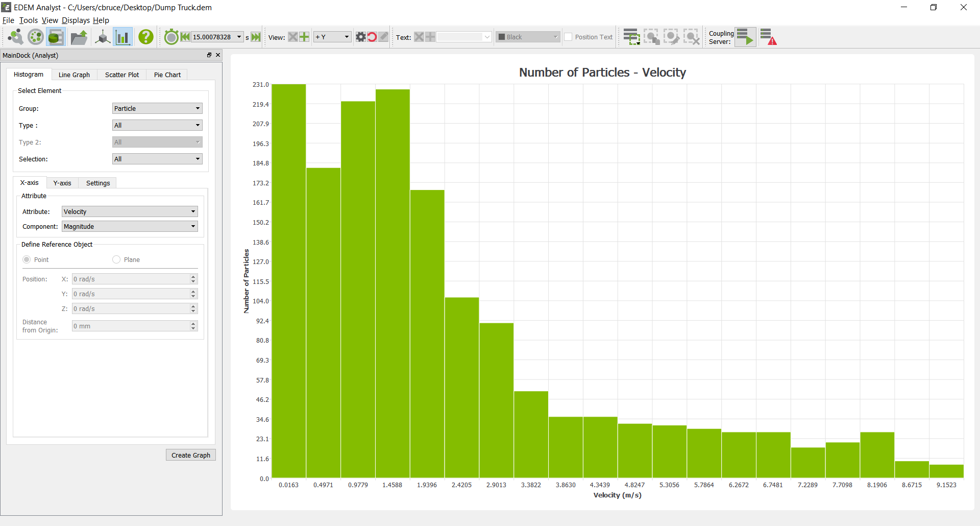The height and width of the screenshot is (526, 980).
Task: Start the Coupling Server play icon
Action: point(745,37)
